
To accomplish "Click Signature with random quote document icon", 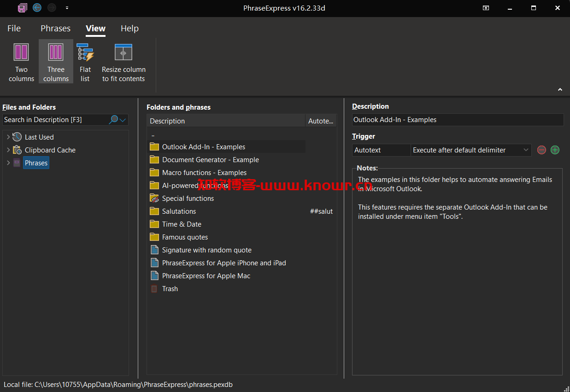I will pos(154,250).
